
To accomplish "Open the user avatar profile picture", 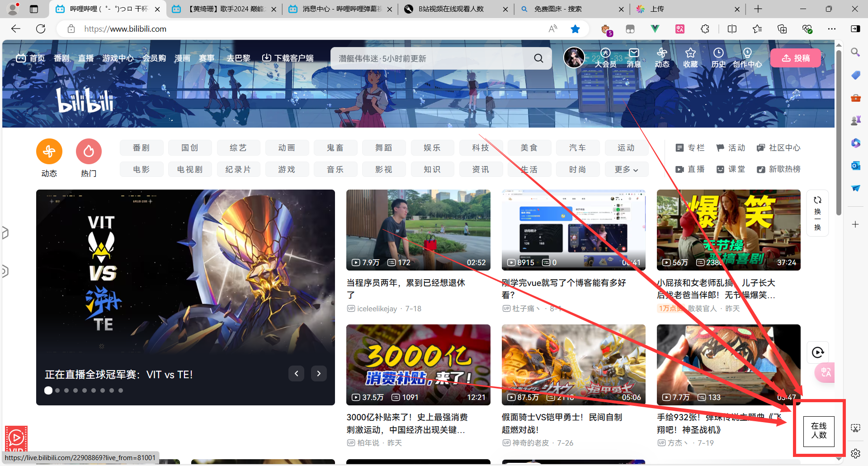I will point(574,57).
